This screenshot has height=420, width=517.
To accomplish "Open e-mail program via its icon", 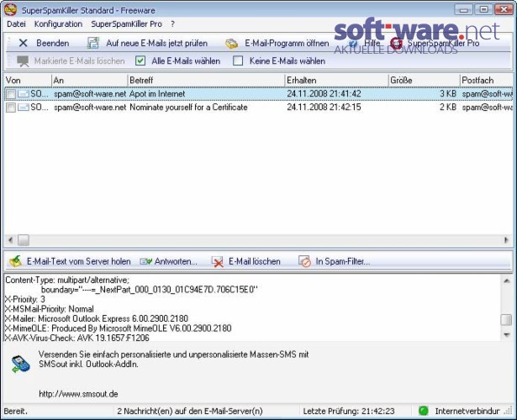I will tap(231, 44).
